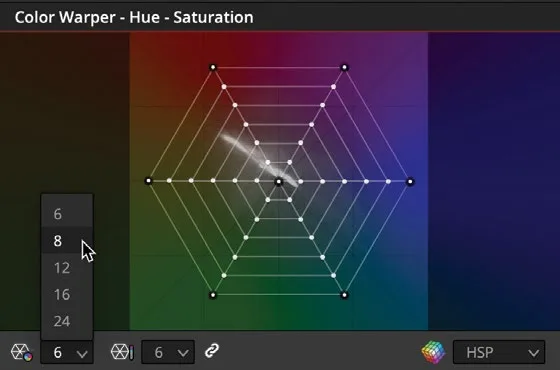Click the hue resolution hexagon grid icon
560x370 pixels.
(x=21, y=352)
